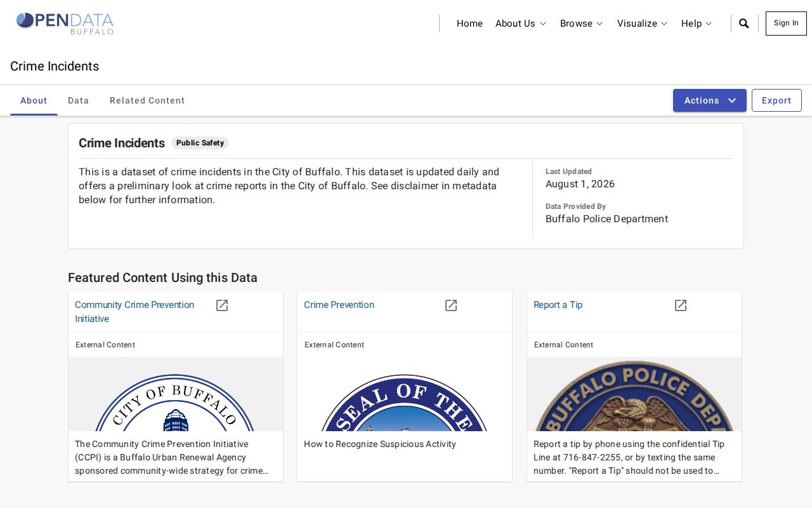Click the 'Buffalo Police Department' provider text

[606, 219]
